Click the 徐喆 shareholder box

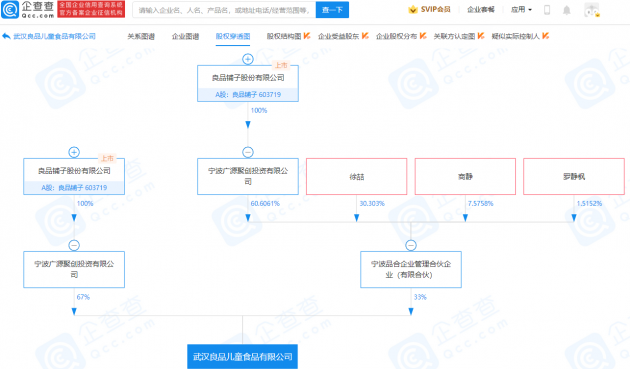[x=357, y=176]
